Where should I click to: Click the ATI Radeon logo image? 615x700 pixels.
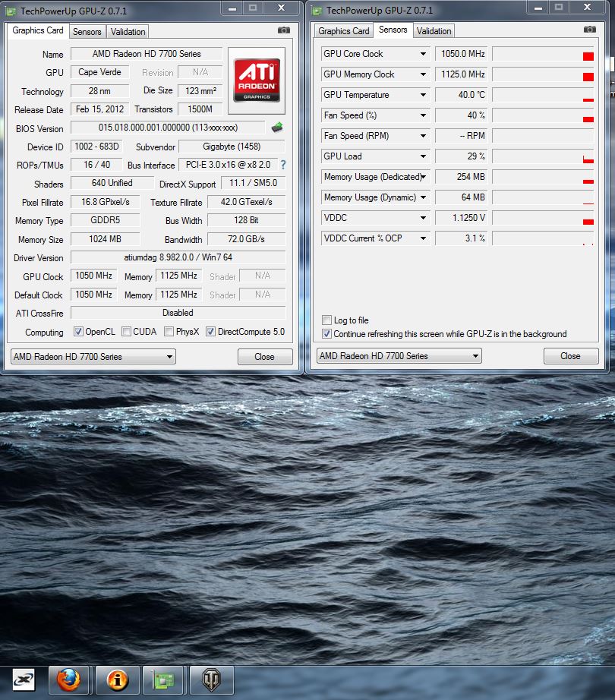pos(257,80)
